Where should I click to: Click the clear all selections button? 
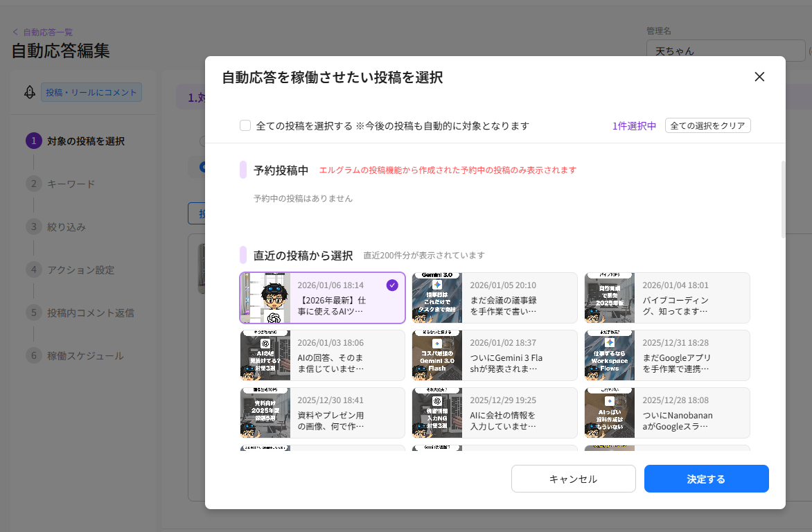[707, 125]
